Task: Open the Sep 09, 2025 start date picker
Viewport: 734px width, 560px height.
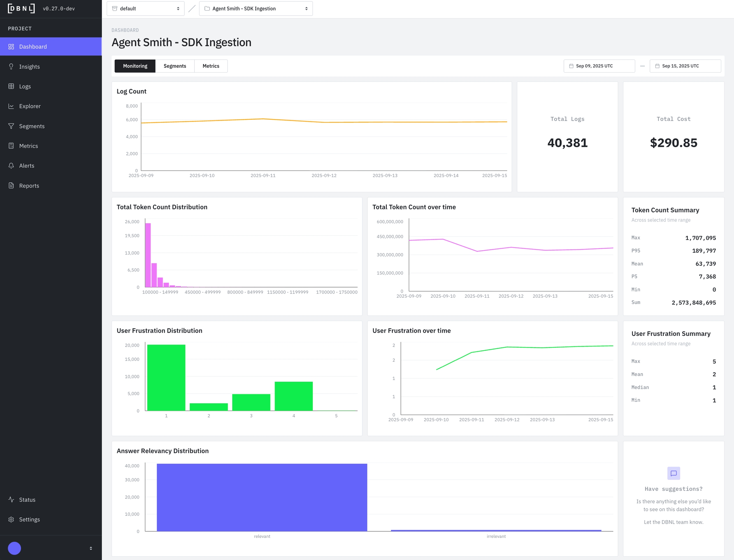Action: pyautogui.click(x=599, y=66)
